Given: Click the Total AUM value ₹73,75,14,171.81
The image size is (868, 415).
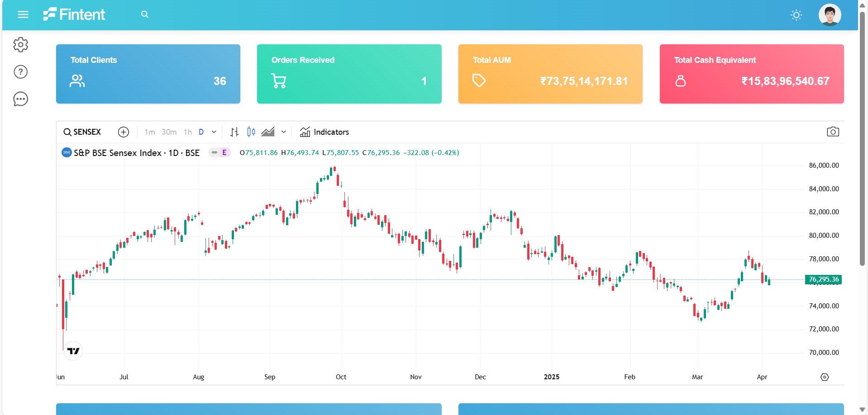Looking at the screenshot, I should [584, 81].
